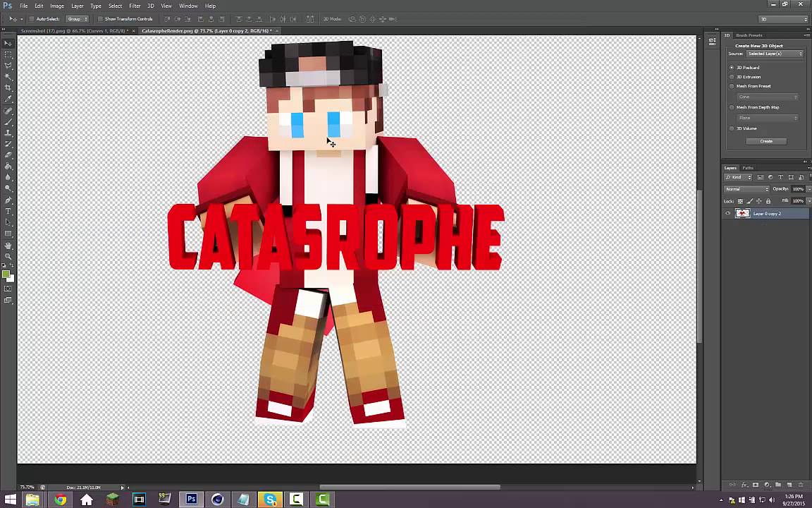Select the Eyedropper tool
812x508 pixels.
(x=8, y=99)
